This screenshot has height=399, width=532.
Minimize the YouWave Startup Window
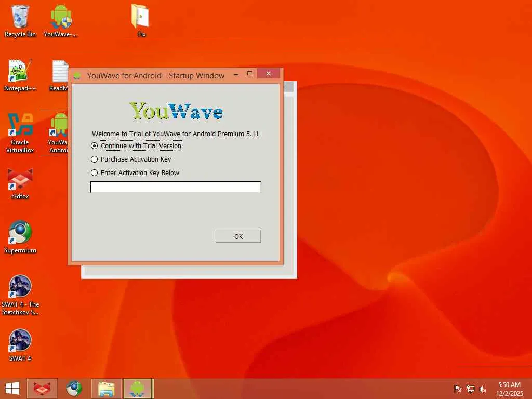pyautogui.click(x=236, y=74)
